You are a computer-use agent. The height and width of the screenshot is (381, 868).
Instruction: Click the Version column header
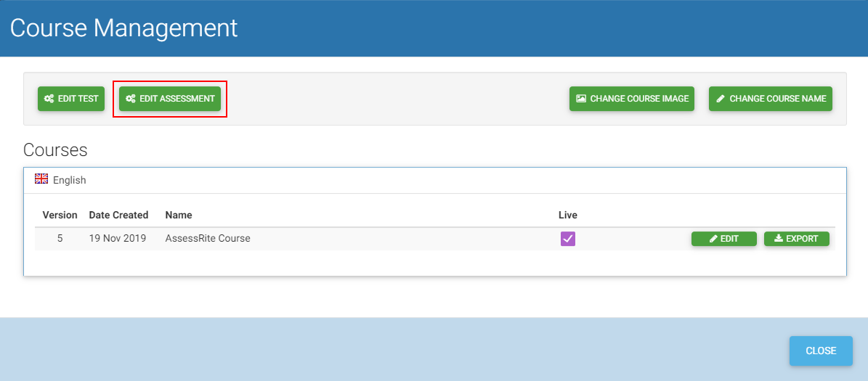point(60,215)
